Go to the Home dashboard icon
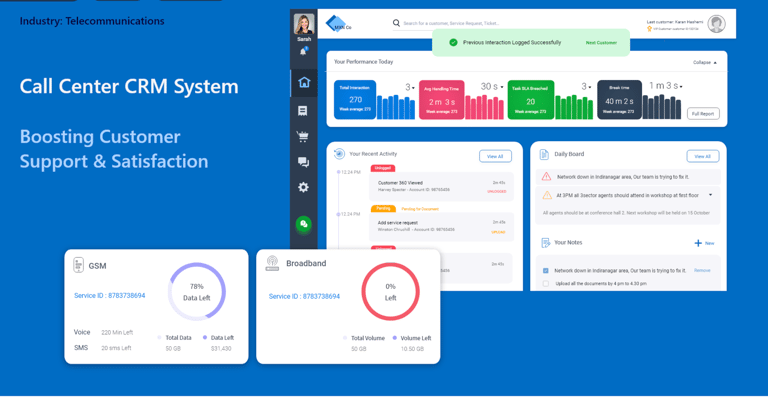 coord(304,83)
